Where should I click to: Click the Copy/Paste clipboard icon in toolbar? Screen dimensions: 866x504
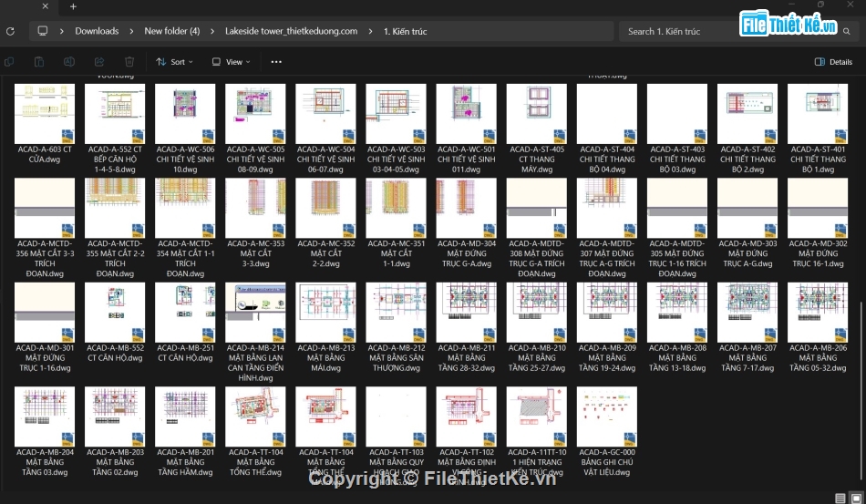point(38,62)
